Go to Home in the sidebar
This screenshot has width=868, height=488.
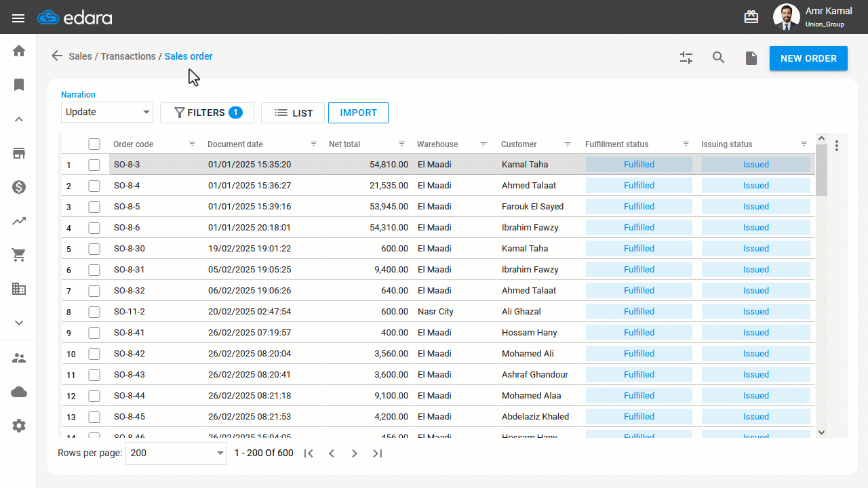pyautogui.click(x=19, y=51)
